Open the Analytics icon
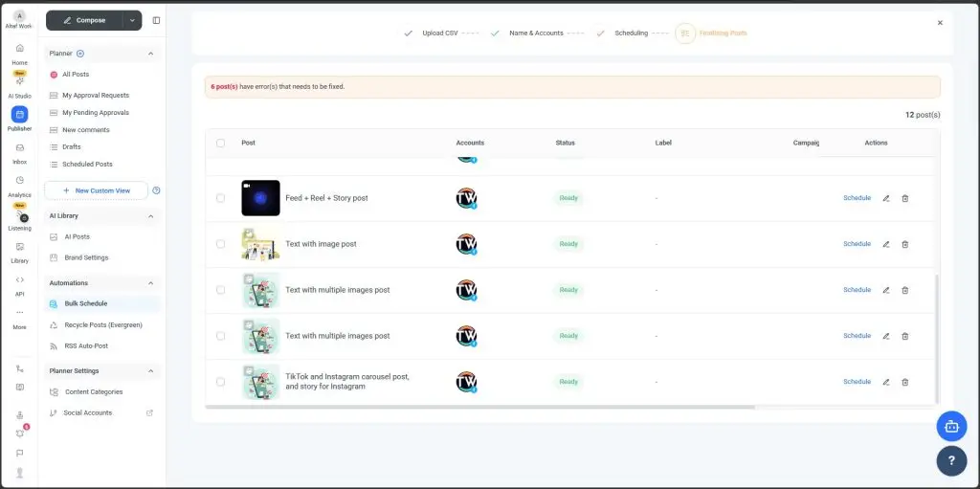 [19, 180]
